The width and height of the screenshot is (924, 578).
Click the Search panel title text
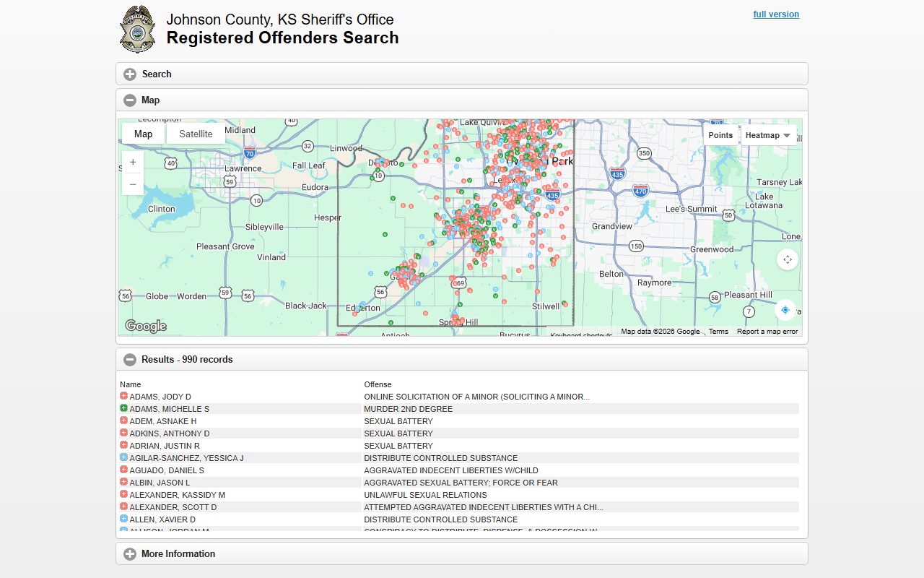point(157,74)
